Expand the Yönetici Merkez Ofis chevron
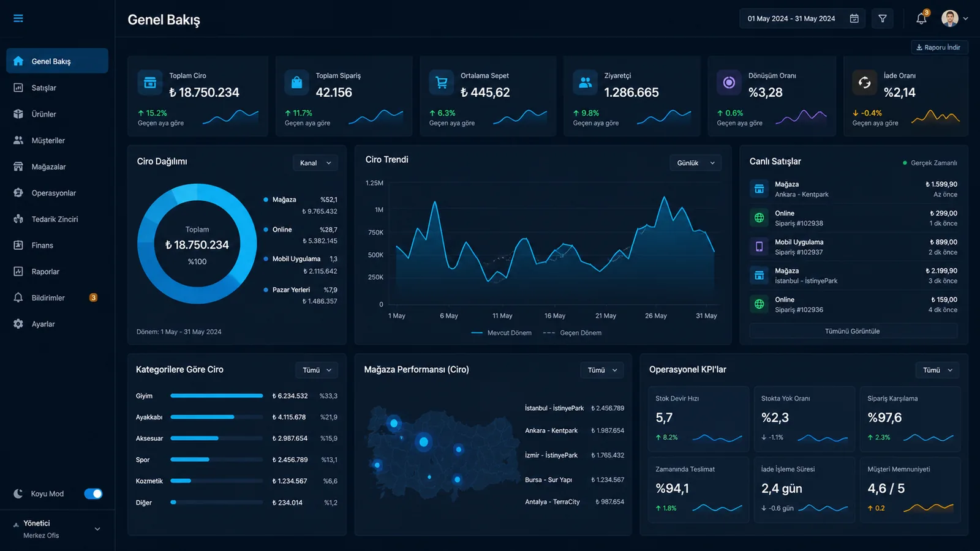The width and height of the screenshot is (980, 551). tap(97, 529)
